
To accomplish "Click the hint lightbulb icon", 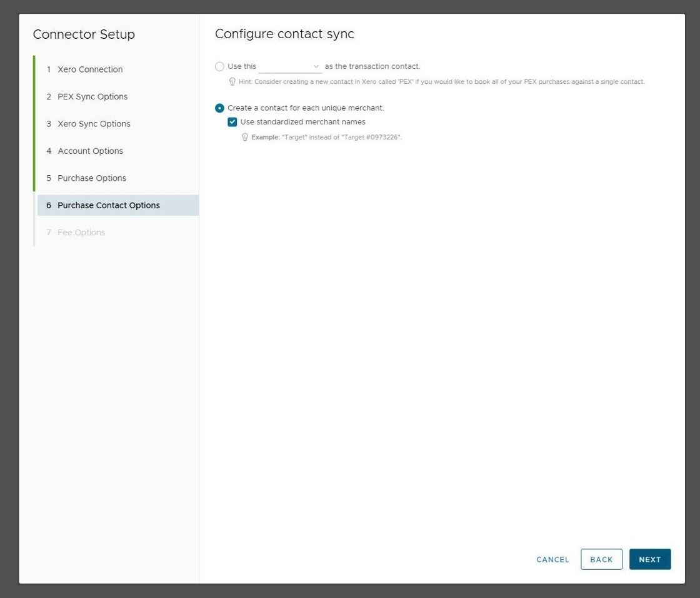I will pyautogui.click(x=232, y=82).
